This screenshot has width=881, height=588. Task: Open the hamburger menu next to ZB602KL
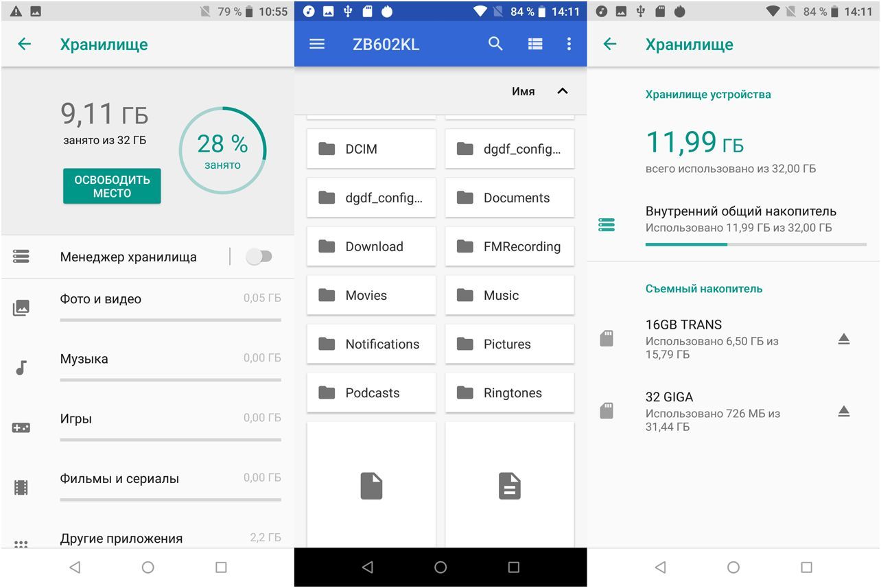tap(317, 45)
